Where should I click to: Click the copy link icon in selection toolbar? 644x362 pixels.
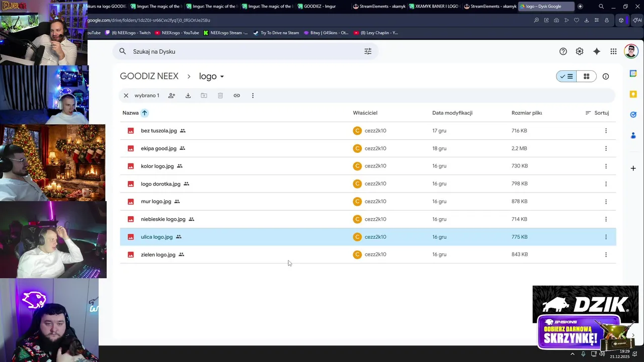point(236,96)
